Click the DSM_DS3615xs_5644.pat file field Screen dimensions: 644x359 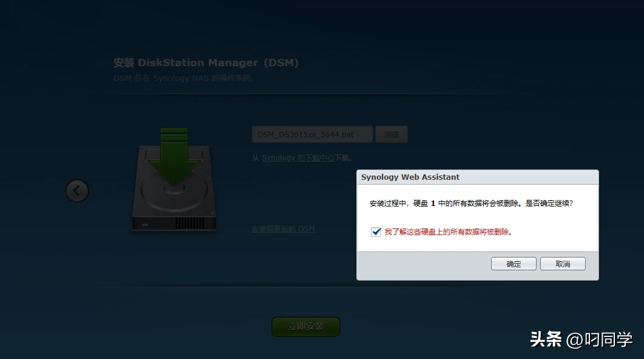coord(312,134)
